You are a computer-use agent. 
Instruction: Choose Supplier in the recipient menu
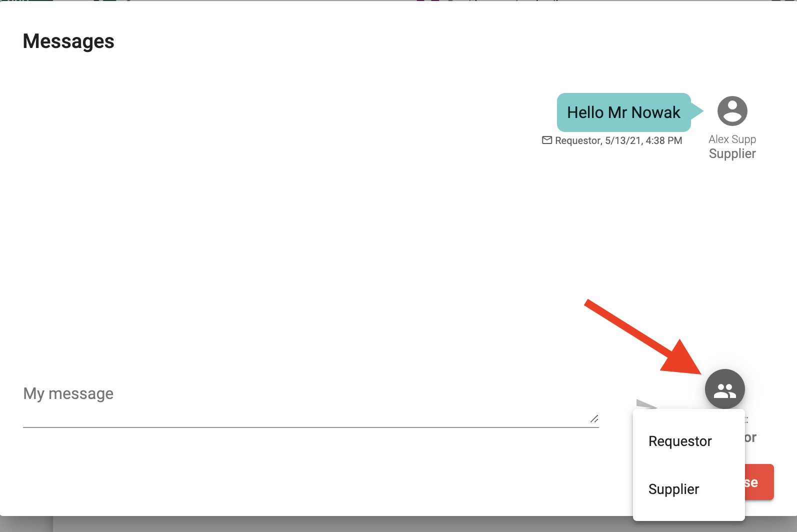click(673, 489)
